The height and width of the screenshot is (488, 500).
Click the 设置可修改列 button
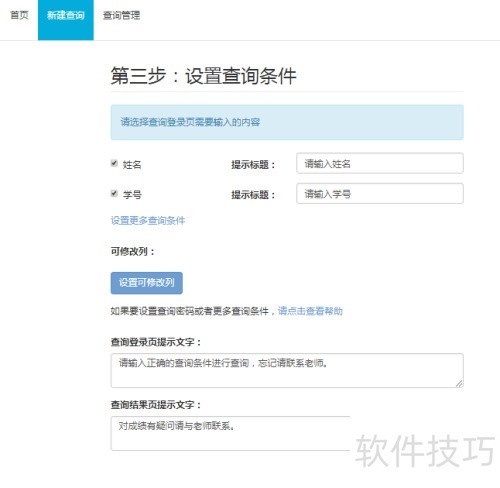[147, 283]
